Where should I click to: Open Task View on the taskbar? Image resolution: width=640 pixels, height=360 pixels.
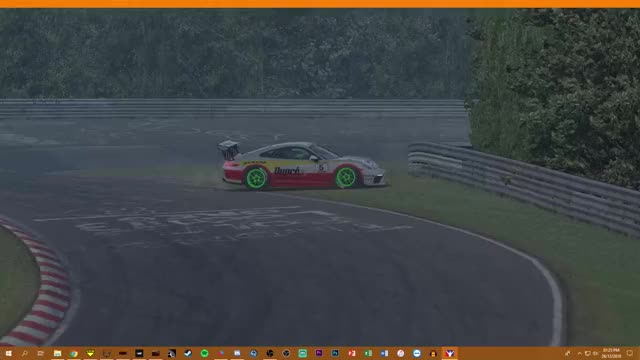tap(41, 353)
